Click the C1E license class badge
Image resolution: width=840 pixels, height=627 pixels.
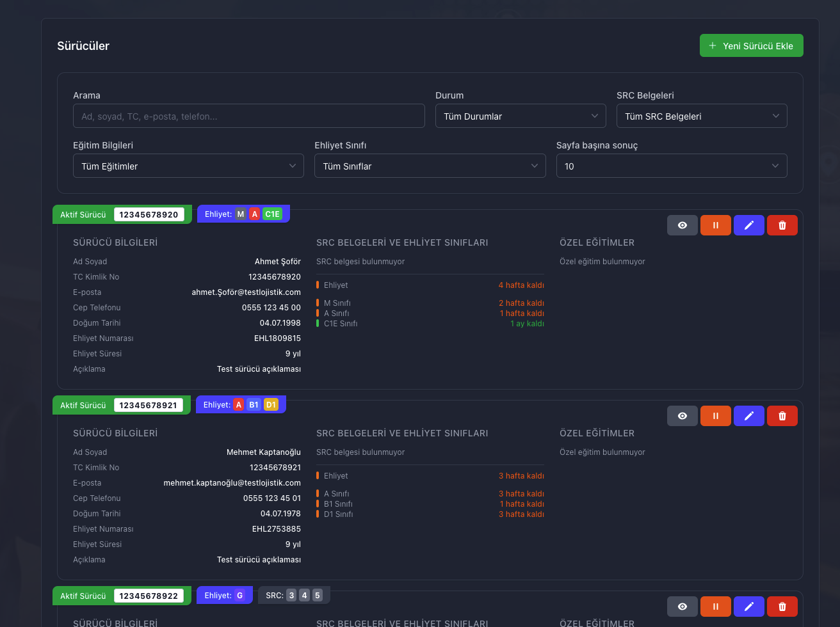click(272, 214)
